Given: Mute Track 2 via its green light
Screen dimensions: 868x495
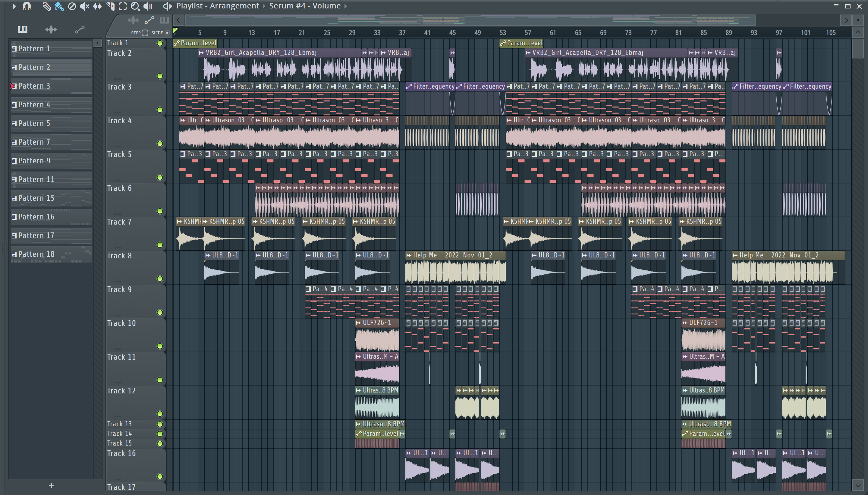Looking at the screenshot, I should tap(160, 76).
